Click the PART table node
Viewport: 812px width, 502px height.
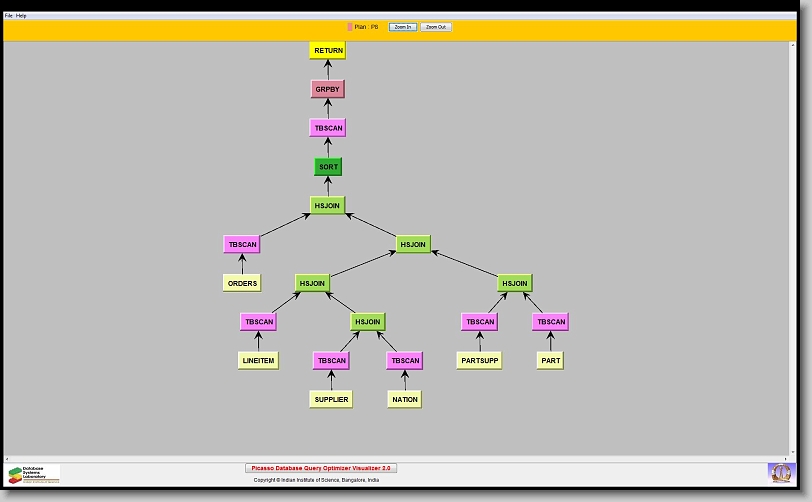click(550, 361)
